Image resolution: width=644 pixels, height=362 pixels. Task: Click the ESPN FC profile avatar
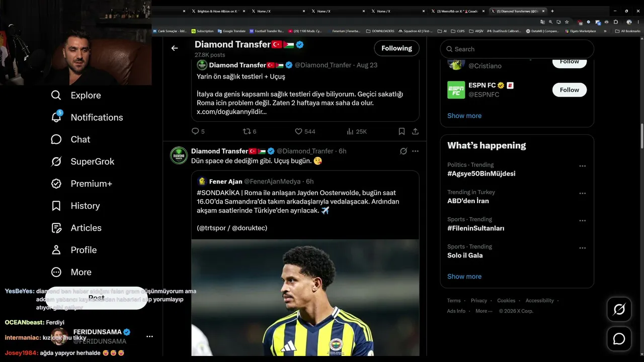(x=456, y=89)
